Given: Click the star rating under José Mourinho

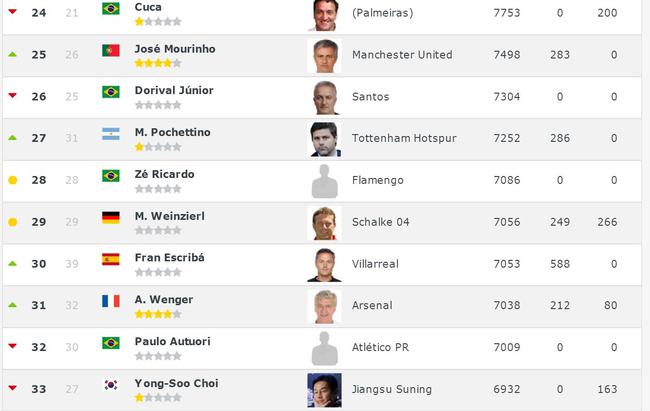Looking at the screenshot, I should coord(158,63).
